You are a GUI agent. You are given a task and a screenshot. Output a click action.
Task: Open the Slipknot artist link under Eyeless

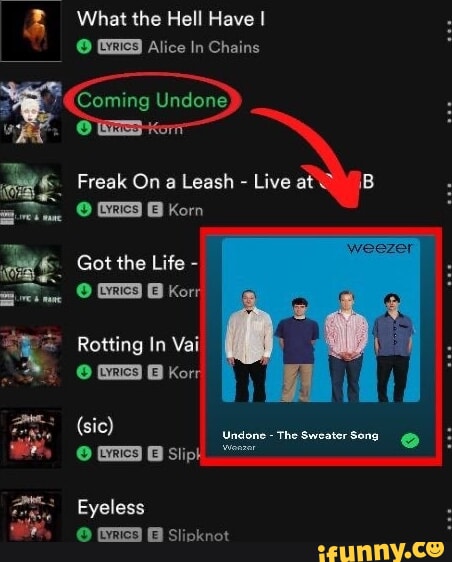click(199, 535)
